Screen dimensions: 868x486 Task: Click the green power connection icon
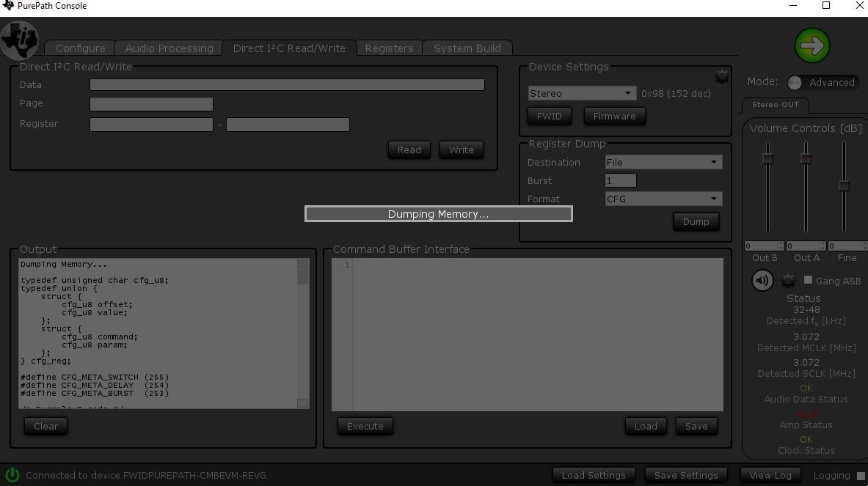(12, 475)
